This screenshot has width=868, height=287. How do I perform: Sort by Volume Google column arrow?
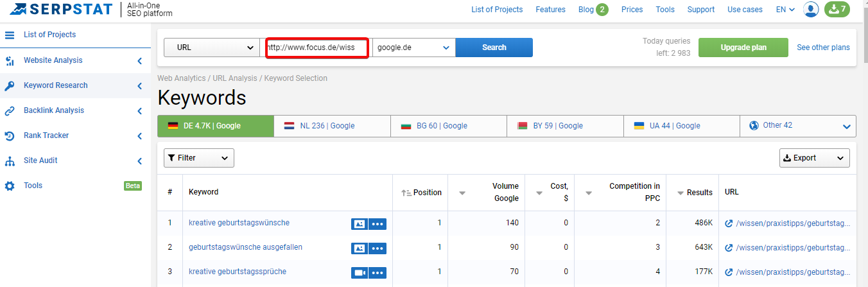[462, 193]
